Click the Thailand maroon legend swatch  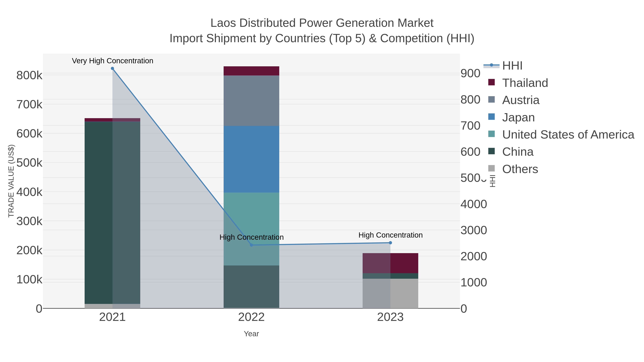(x=492, y=82)
